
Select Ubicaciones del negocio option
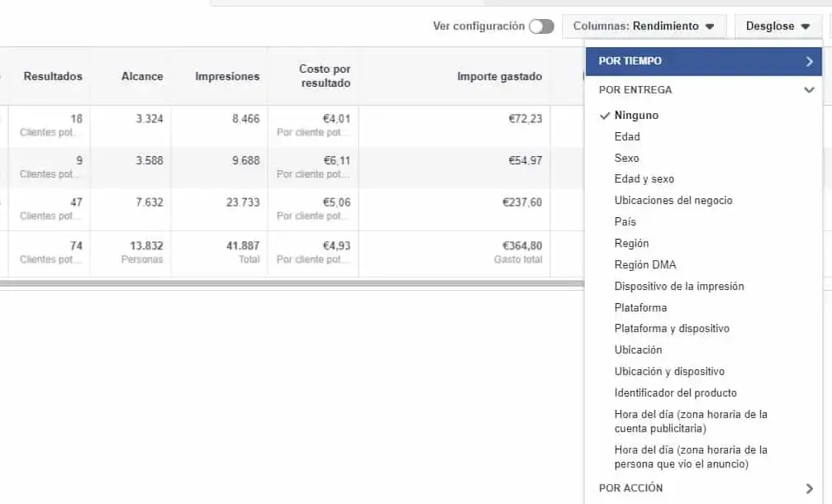tap(673, 201)
